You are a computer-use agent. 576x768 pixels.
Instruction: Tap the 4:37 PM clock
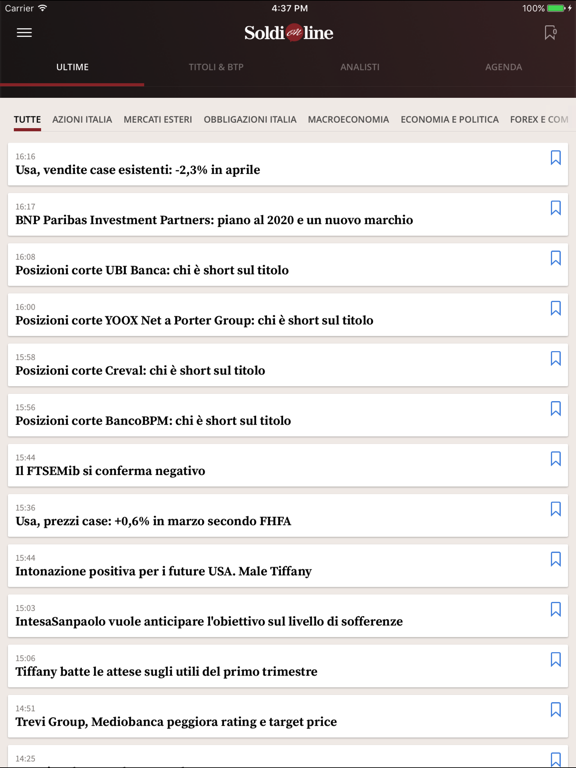pyautogui.click(x=289, y=8)
